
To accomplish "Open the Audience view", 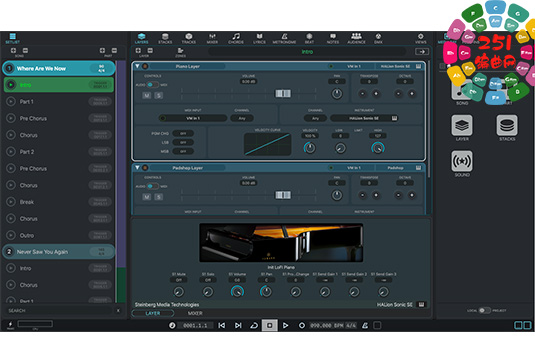I will click(356, 38).
